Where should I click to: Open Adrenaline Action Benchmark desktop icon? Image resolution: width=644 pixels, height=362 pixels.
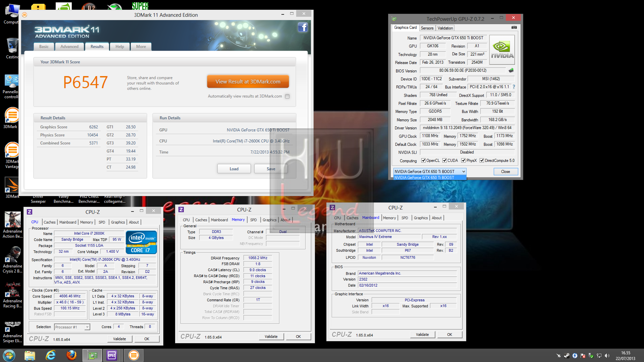pos(13,225)
